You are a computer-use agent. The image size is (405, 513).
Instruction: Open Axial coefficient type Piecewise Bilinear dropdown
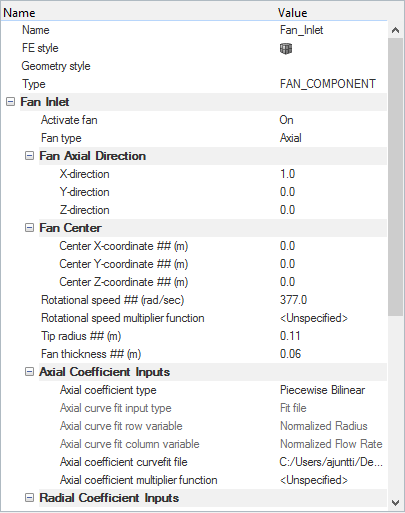[333, 390]
